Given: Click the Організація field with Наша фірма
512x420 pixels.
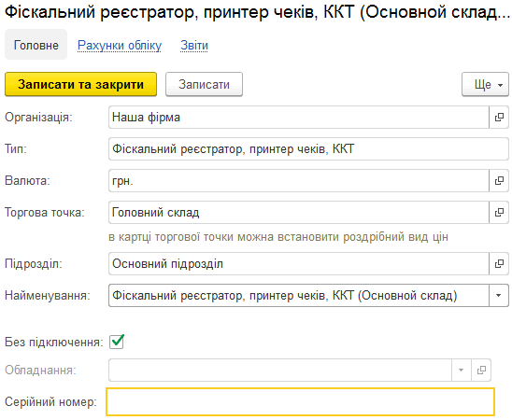Looking at the screenshot, I should click(299, 117).
